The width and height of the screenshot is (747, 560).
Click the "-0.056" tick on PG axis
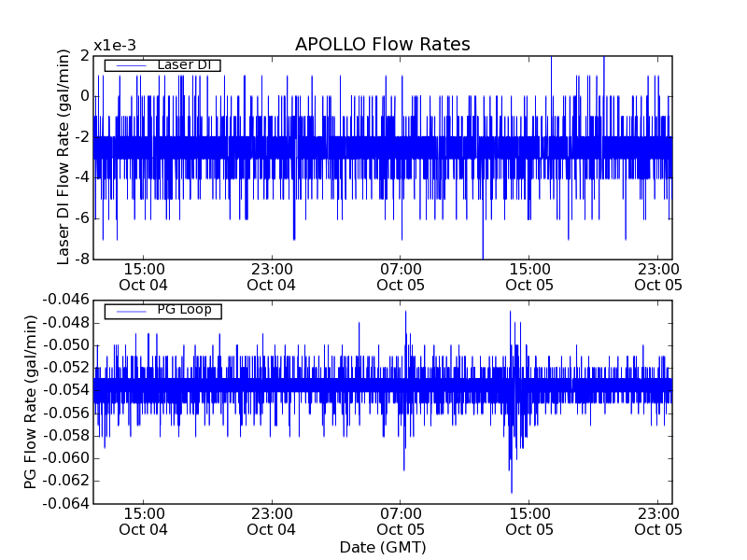click(x=65, y=413)
